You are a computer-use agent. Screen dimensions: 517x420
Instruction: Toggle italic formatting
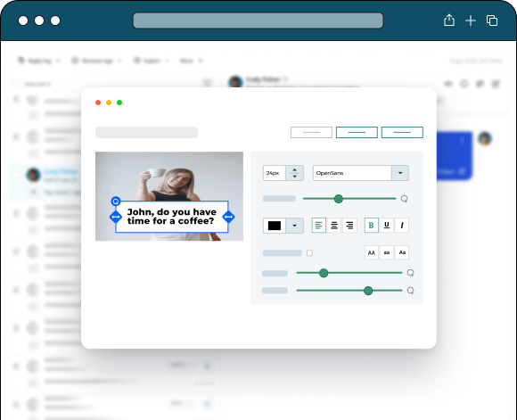pyautogui.click(x=402, y=226)
